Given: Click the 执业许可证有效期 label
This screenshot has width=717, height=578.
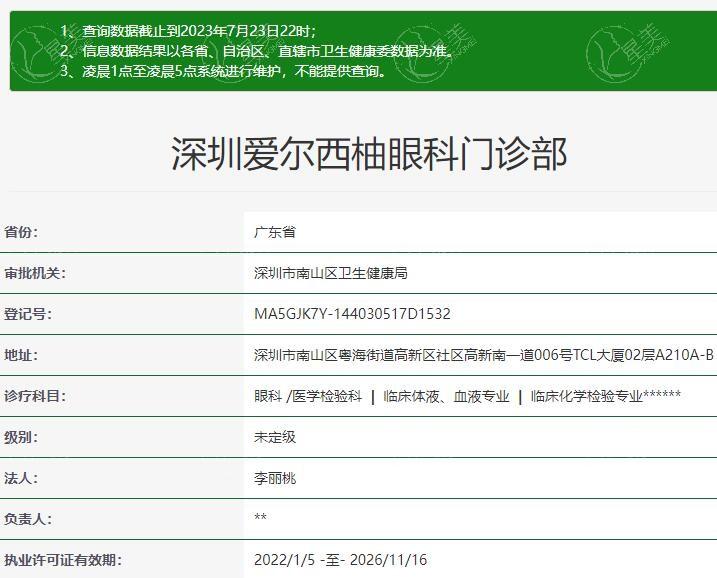Looking at the screenshot, I should [x=63, y=560].
